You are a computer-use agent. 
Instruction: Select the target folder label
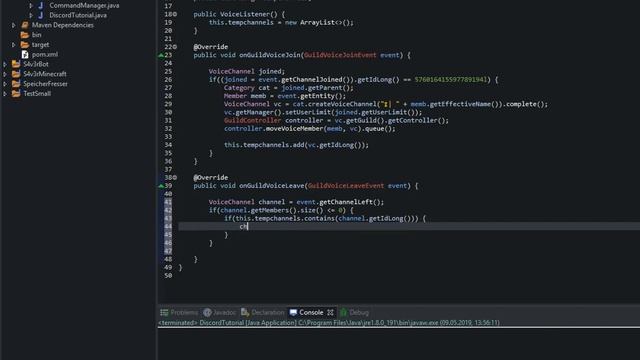click(x=40, y=44)
